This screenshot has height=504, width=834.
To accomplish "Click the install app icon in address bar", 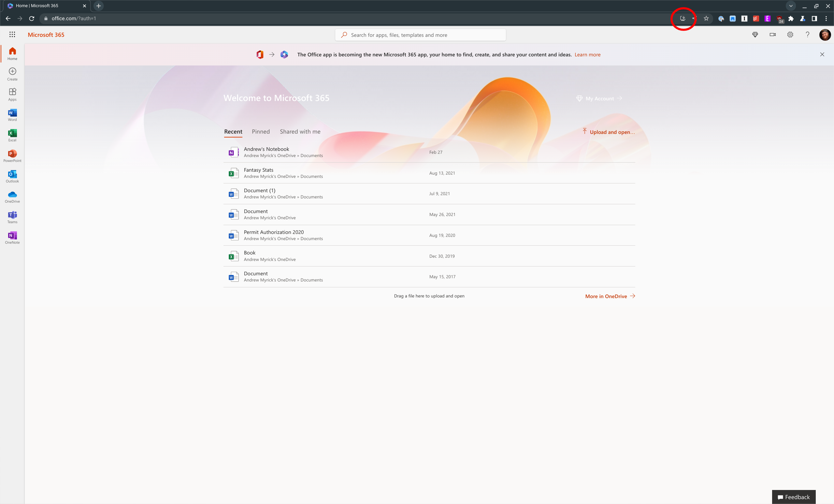I will click(683, 18).
